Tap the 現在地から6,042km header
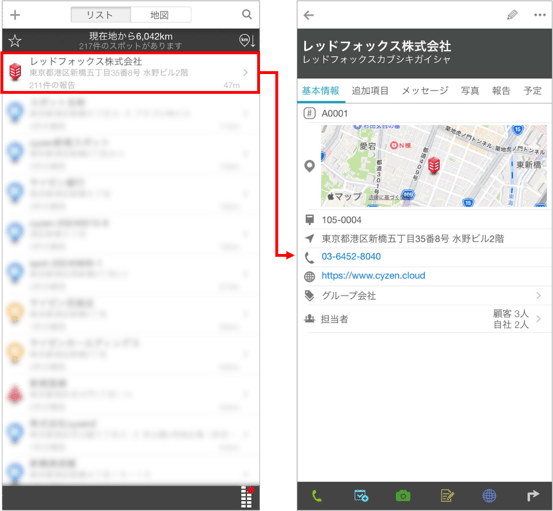This screenshot has width=553, height=511. (x=130, y=36)
